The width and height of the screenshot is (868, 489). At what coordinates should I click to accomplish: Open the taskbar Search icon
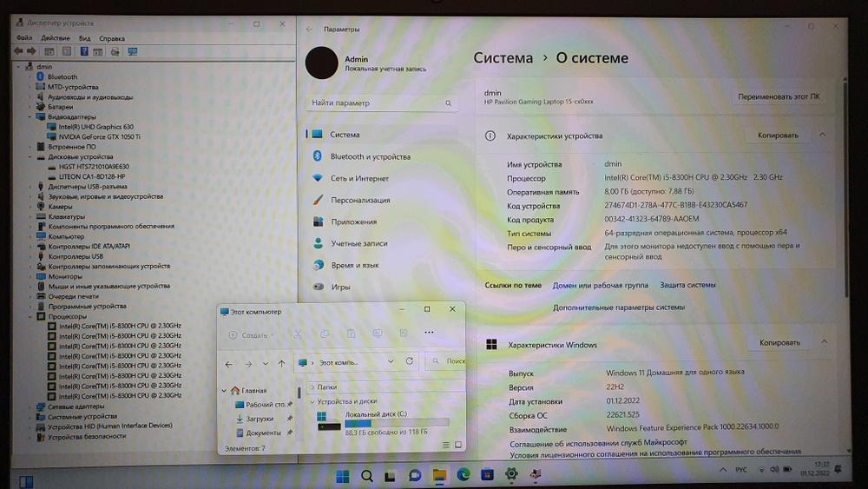point(366,476)
